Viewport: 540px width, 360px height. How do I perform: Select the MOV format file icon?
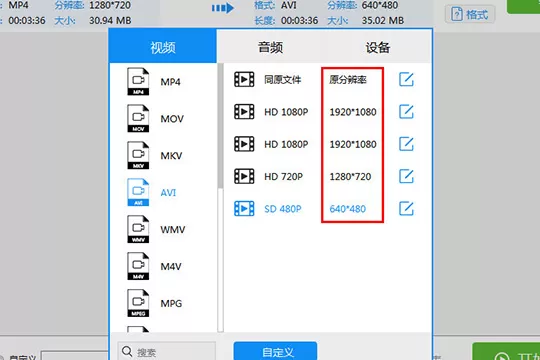pyautogui.click(x=138, y=119)
